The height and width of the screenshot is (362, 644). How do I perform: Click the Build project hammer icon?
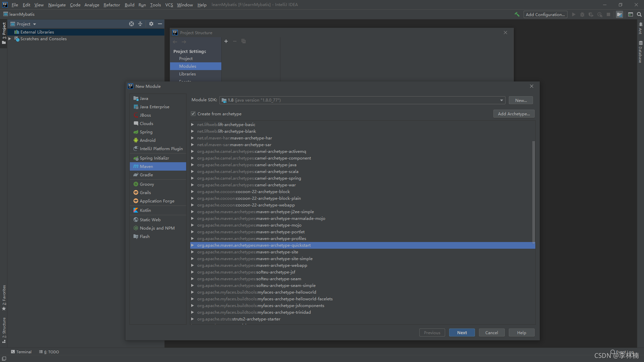(517, 14)
